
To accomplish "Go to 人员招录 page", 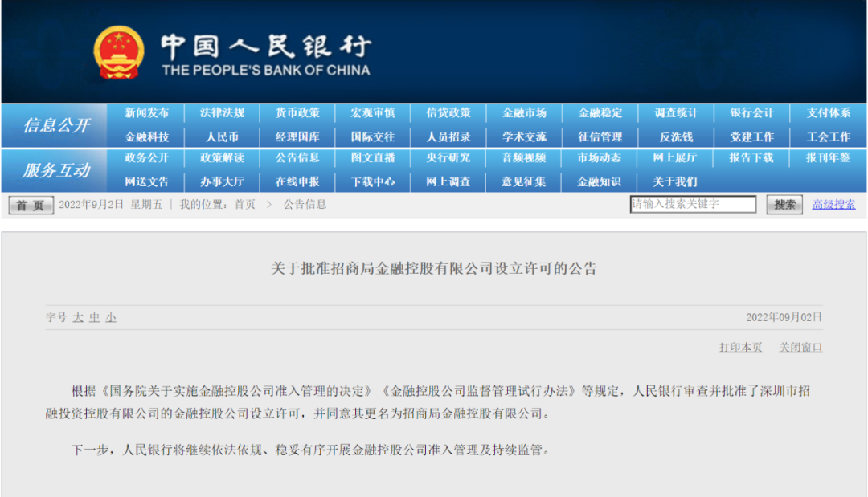I will 448,136.
